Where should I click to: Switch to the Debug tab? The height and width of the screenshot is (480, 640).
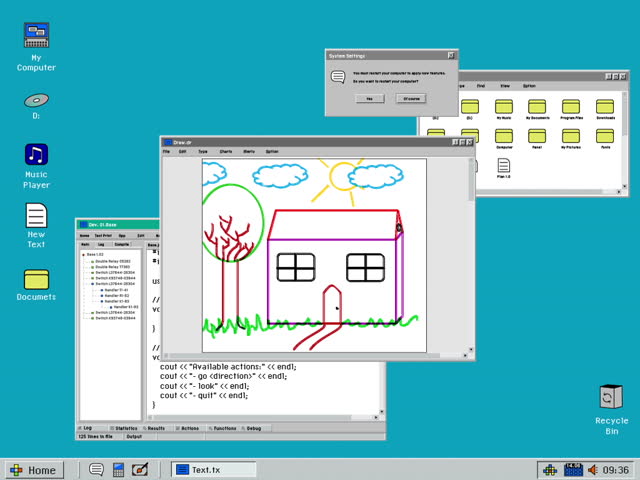[252, 428]
